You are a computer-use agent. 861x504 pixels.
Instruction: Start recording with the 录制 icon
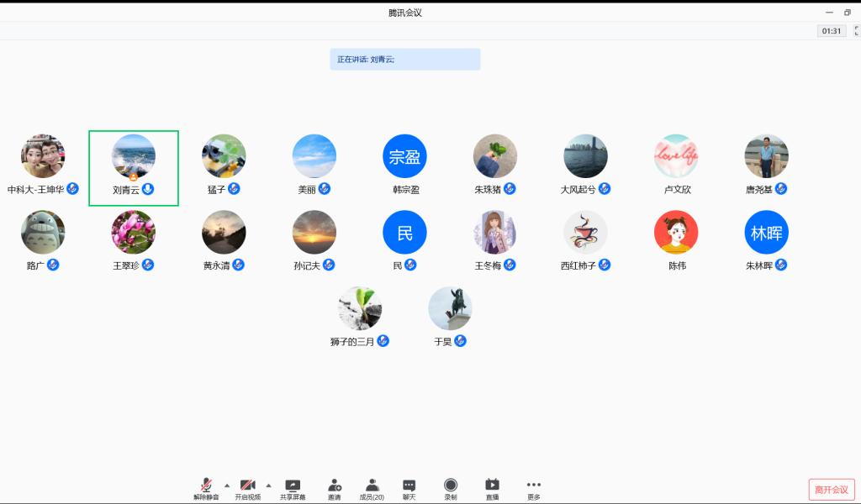451,486
